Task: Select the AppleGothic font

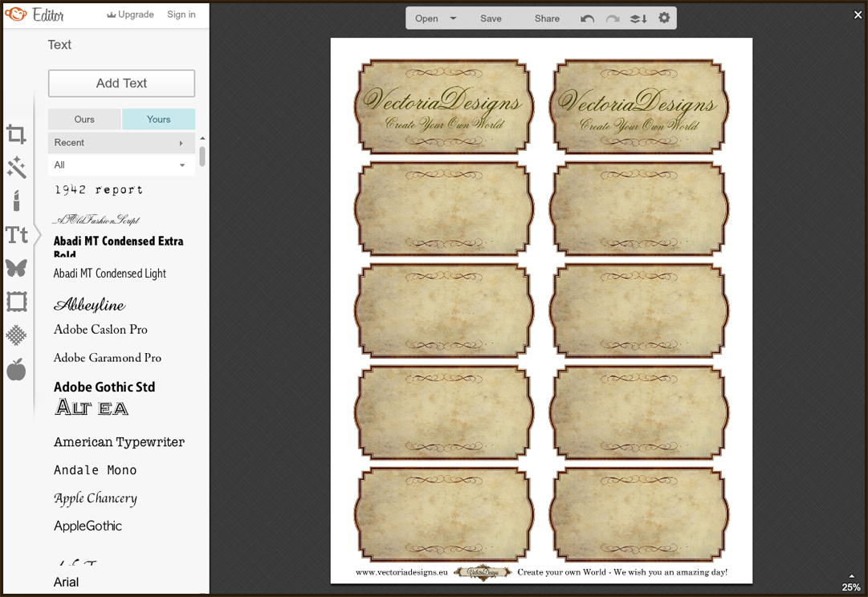Action: pos(88,526)
